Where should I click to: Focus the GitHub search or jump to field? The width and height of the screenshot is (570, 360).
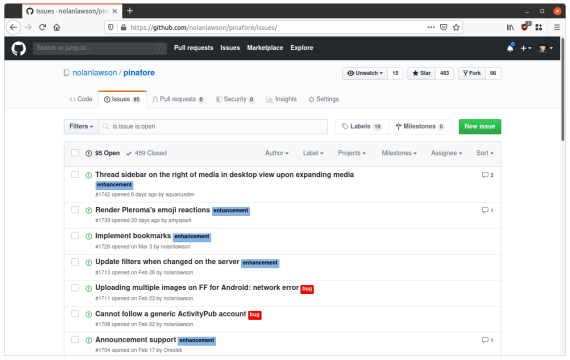[100, 48]
